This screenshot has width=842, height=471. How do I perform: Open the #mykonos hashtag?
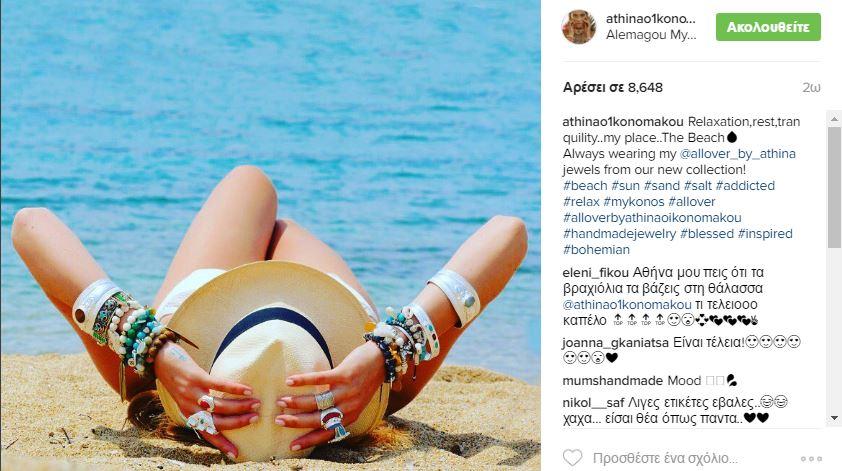point(634,202)
